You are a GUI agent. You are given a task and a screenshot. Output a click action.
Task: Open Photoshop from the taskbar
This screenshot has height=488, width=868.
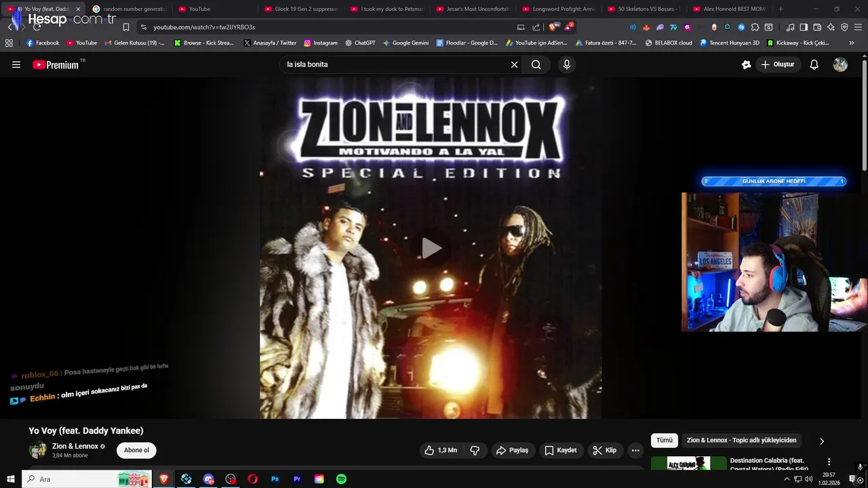275,479
